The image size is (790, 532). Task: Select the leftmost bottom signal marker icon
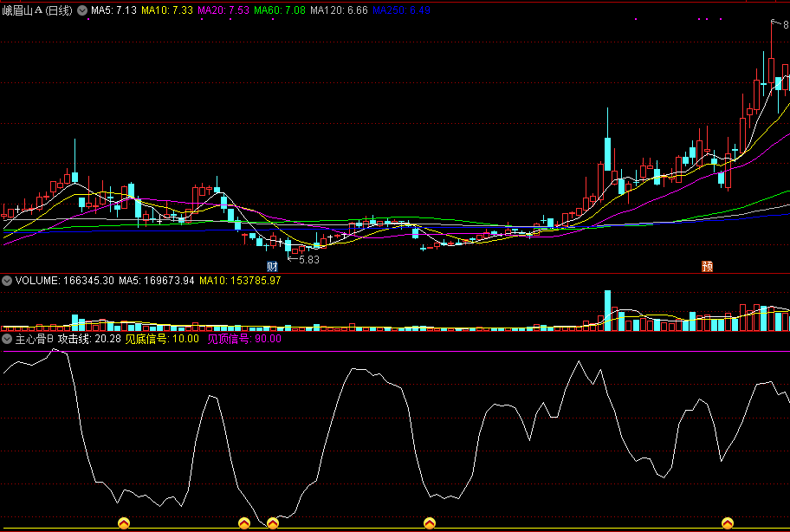point(123,523)
